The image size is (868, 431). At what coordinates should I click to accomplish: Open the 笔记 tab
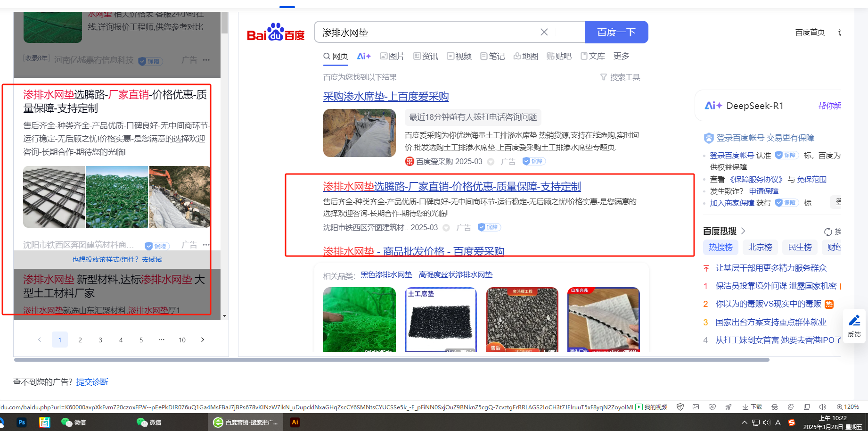[492, 56]
